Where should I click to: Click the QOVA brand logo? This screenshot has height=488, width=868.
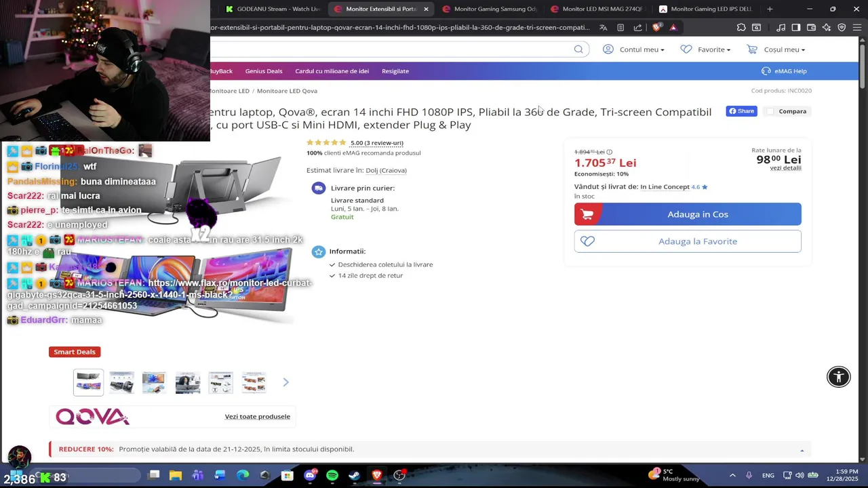(x=92, y=417)
